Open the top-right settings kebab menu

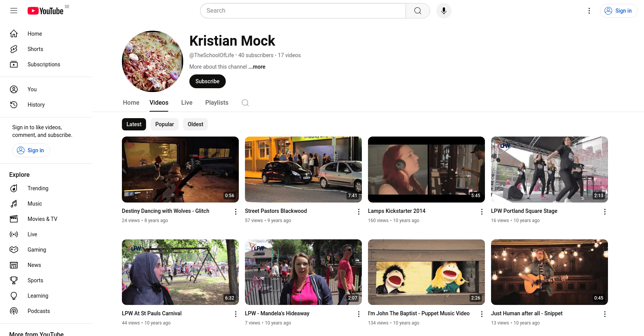pyautogui.click(x=589, y=11)
